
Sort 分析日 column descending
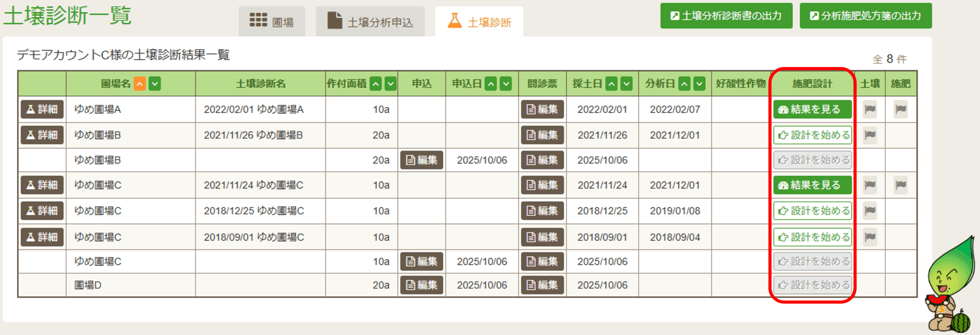click(x=699, y=83)
